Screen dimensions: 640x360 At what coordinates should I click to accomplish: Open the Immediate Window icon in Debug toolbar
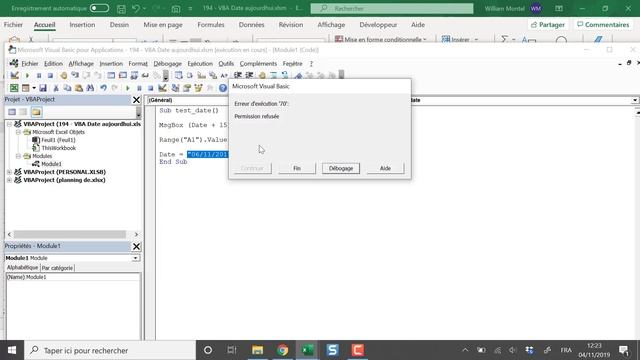[x=122, y=75]
